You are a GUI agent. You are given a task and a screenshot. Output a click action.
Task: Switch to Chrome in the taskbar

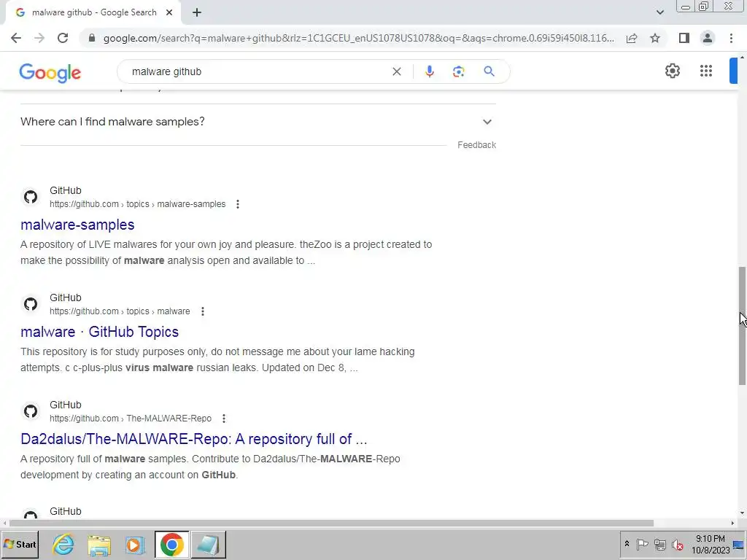pos(171,544)
